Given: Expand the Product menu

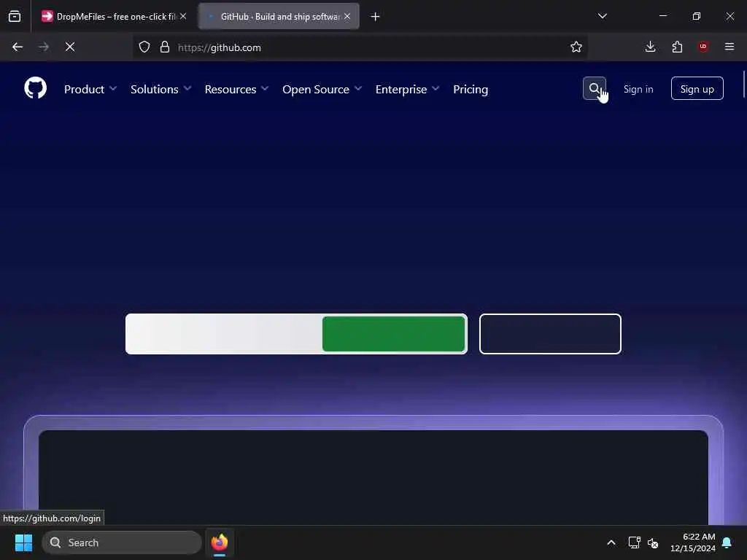Looking at the screenshot, I should click(x=90, y=89).
